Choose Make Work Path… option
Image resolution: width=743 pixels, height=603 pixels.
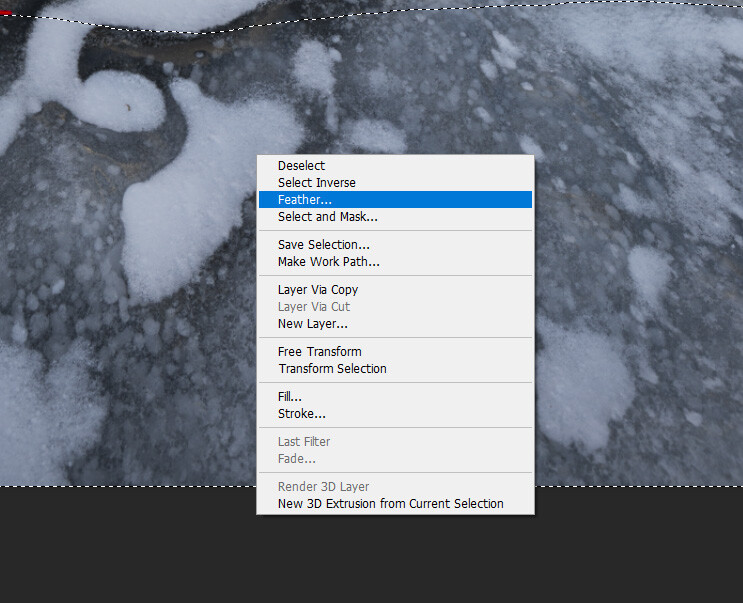(x=395, y=261)
